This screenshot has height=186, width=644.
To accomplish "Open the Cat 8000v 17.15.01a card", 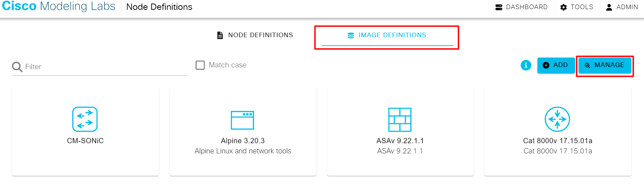I will coord(558,132).
